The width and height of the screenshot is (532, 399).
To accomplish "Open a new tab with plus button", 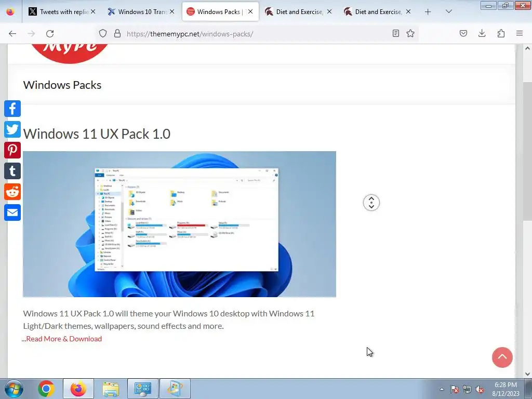I will 428,12.
